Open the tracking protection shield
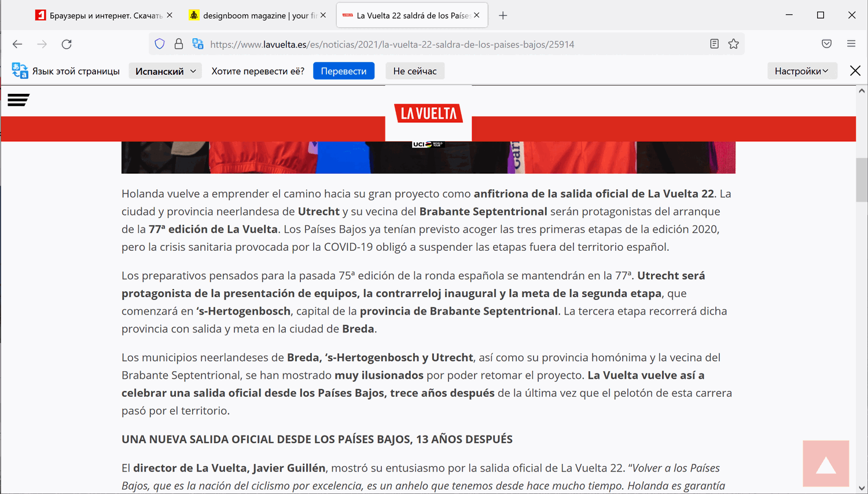Viewport: 868px width, 494px height. click(160, 44)
